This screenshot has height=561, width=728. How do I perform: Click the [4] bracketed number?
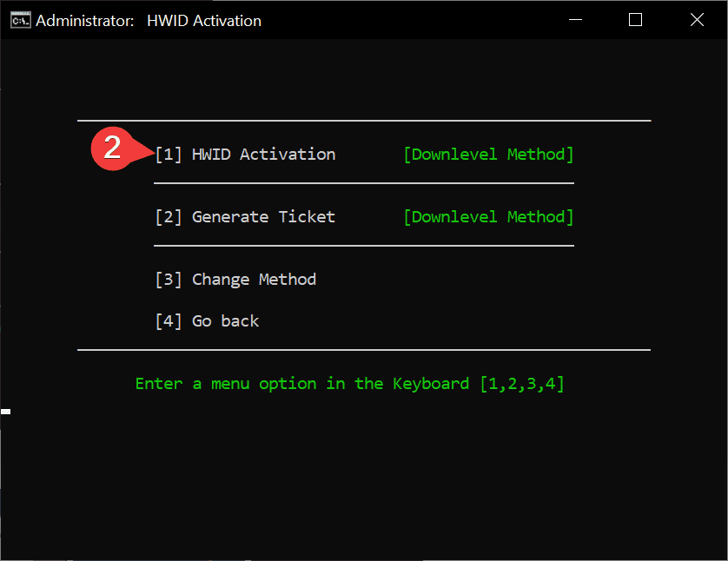pos(169,321)
